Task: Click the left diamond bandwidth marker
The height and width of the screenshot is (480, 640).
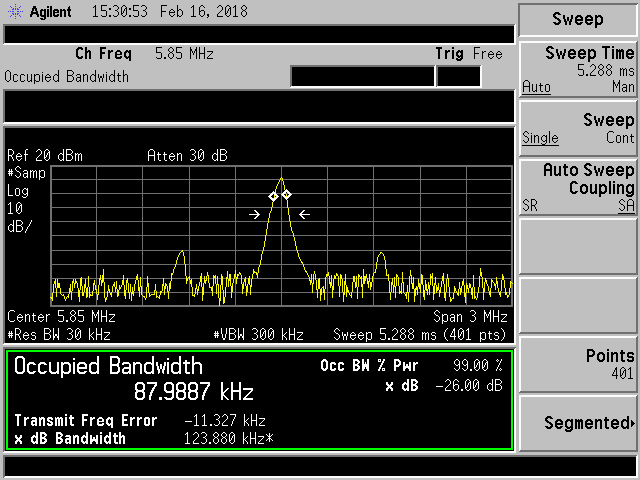Action: tap(273, 196)
